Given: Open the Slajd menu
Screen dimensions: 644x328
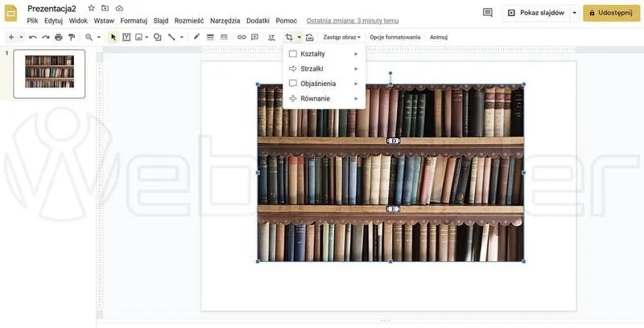Looking at the screenshot, I should click(160, 21).
